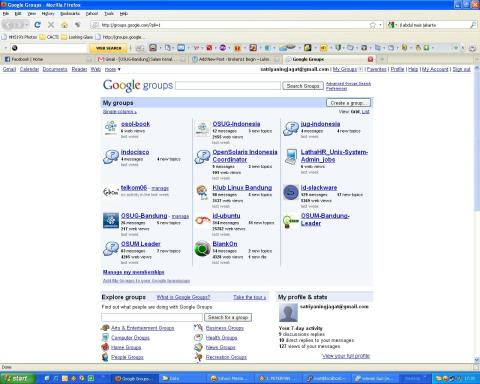Click the bookmark star in the address bar
Image resolution: width=480 pixels, height=384 pixels.
click(373, 25)
